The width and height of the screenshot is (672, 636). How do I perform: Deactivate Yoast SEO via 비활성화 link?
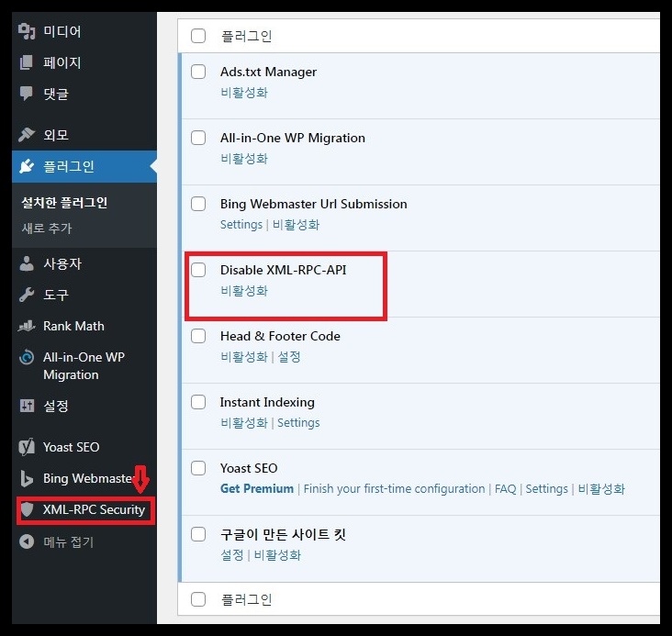point(601,488)
